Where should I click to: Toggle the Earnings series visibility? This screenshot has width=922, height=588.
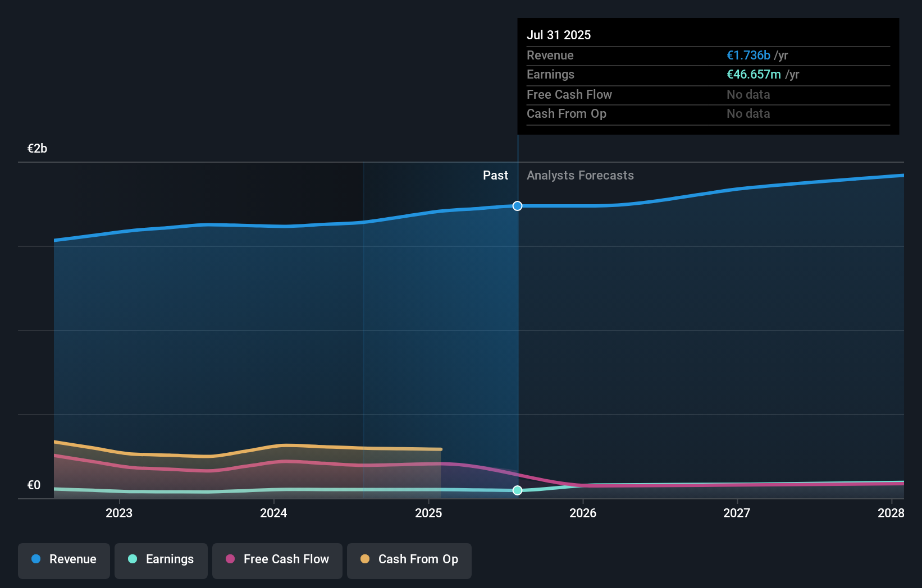point(161,559)
